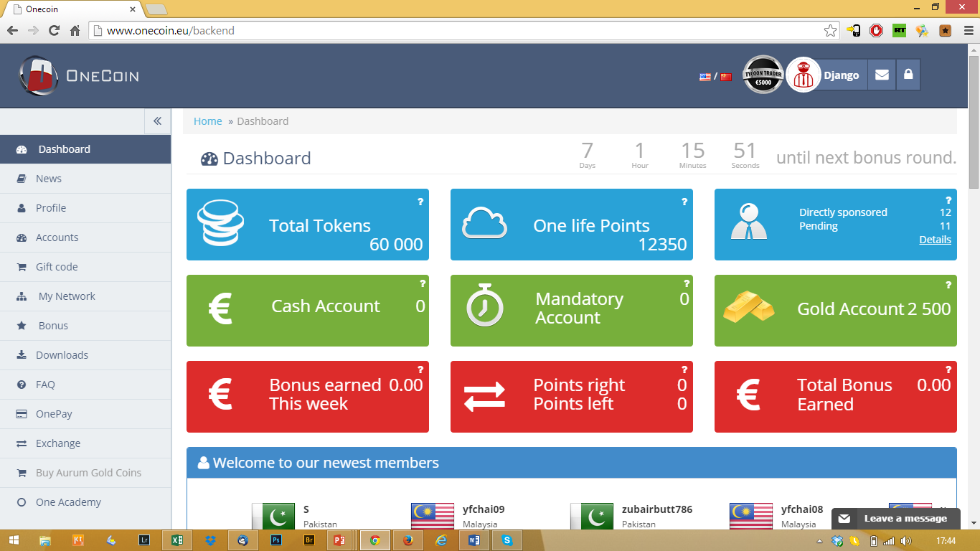This screenshot has width=980, height=551.
Task: Click help question mark on Mandatory Account
Action: click(x=687, y=284)
